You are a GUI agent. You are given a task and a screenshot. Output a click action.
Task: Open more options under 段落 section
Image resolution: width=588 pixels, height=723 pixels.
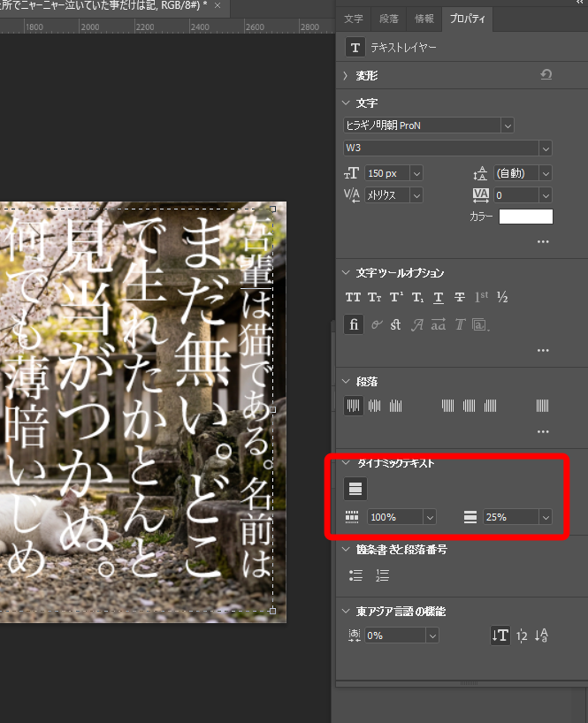(x=543, y=431)
